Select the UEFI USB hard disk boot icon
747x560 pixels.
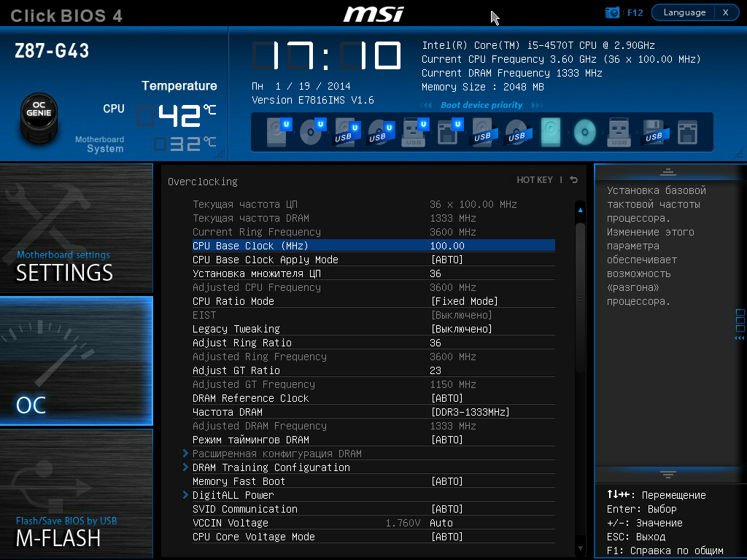click(347, 132)
